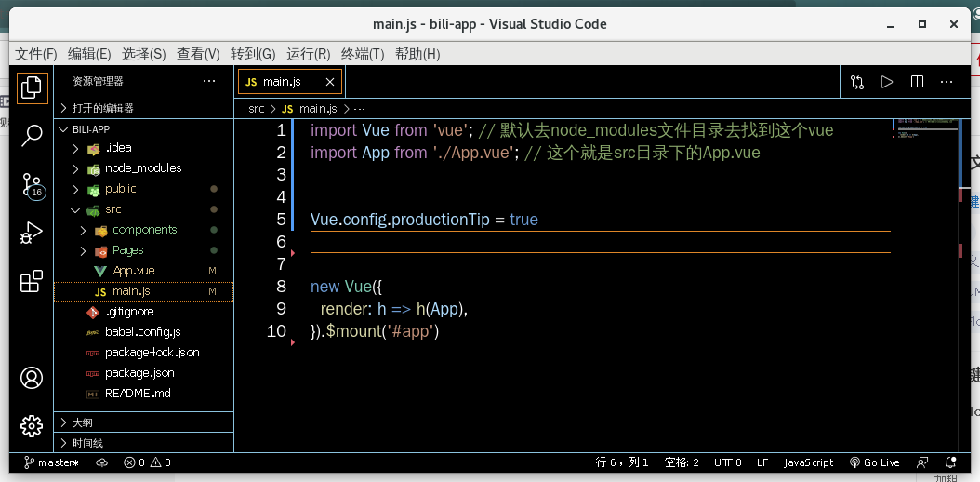Open the Manage gear icon

click(32, 426)
